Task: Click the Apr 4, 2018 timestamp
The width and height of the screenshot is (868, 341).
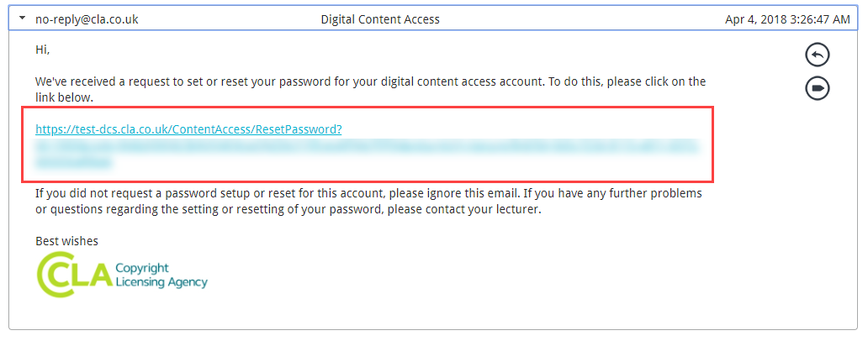Action: [x=788, y=18]
